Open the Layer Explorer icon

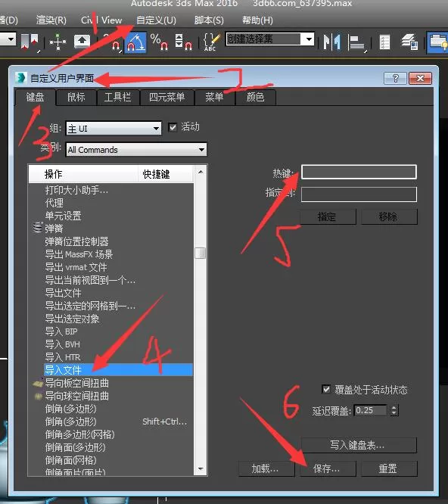click(409, 42)
